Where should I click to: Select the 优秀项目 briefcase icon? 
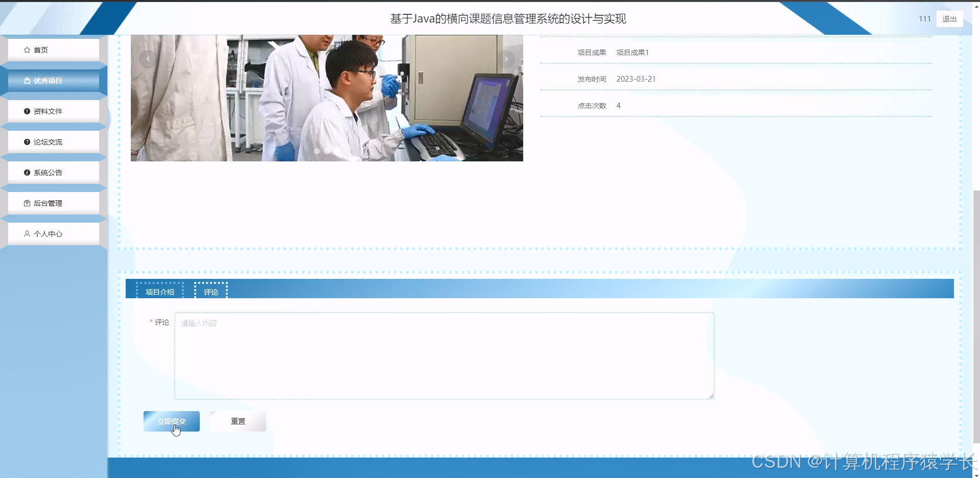pos(27,80)
